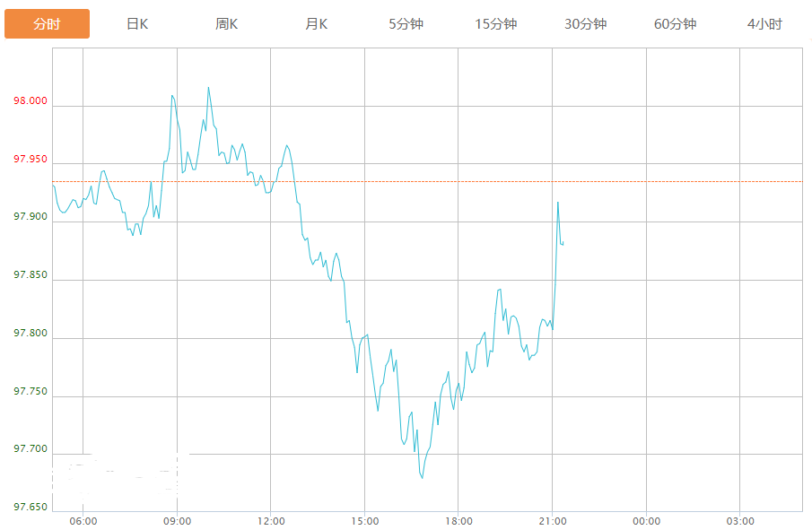Screen dimensions: 812x530
Task: Open the 周K tab
Action: [227, 24]
